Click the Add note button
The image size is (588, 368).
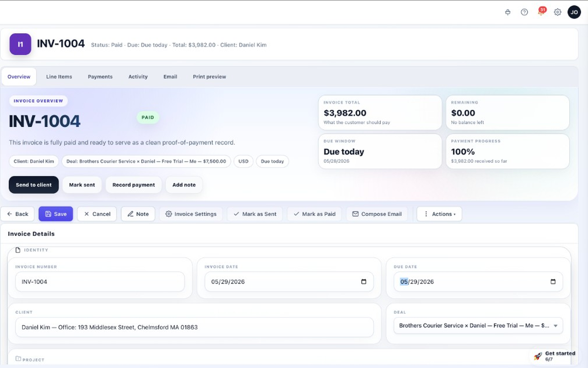[x=184, y=185]
